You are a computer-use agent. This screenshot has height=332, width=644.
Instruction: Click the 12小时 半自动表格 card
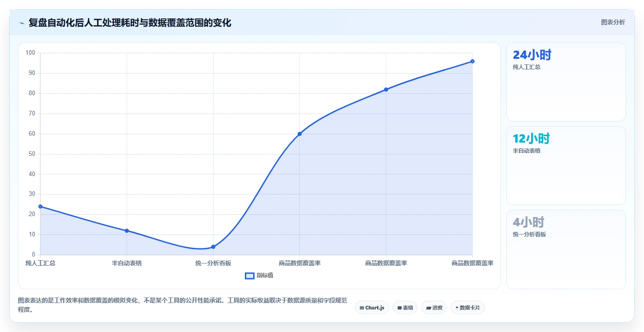[566, 166]
